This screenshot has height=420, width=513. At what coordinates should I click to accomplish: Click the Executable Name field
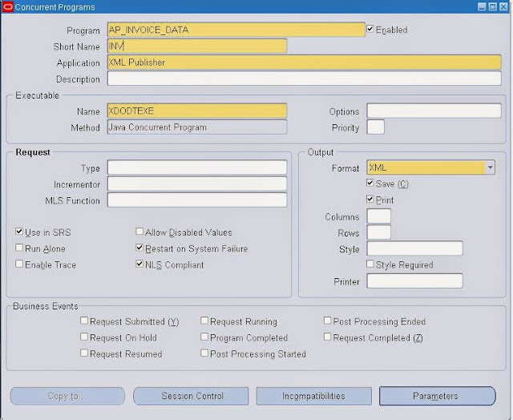[x=197, y=111]
